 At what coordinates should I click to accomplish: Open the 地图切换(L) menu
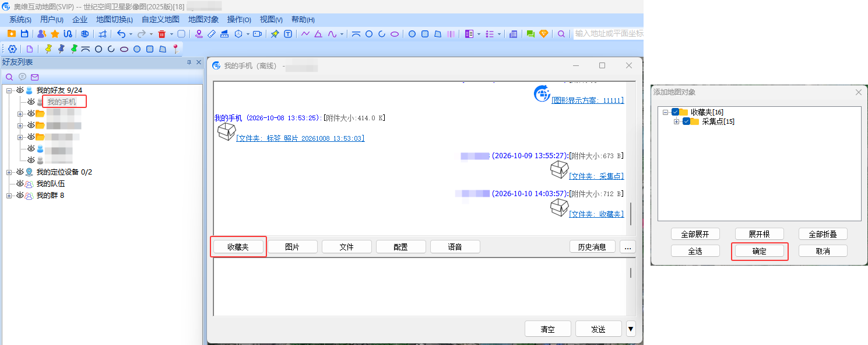[x=115, y=19]
